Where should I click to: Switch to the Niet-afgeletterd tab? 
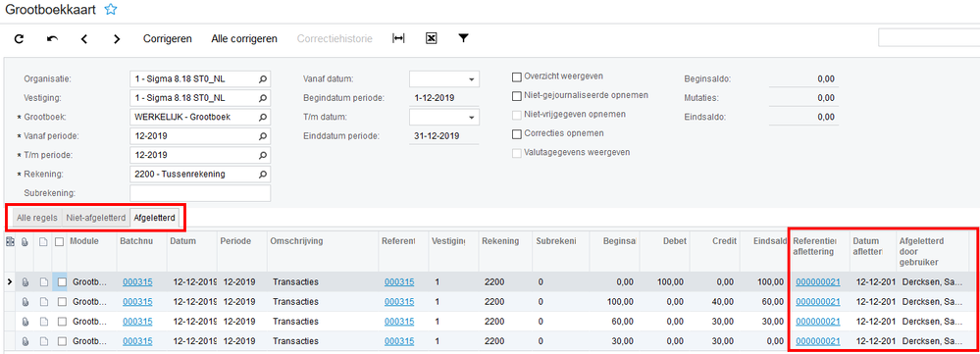[95, 218]
